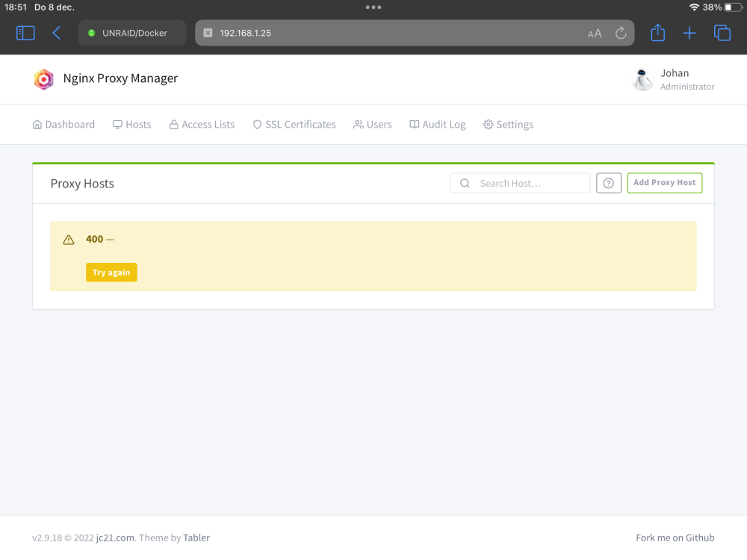The width and height of the screenshot is (747, 560).
Task: Open the Users page
Action: (x=373, y=124)
